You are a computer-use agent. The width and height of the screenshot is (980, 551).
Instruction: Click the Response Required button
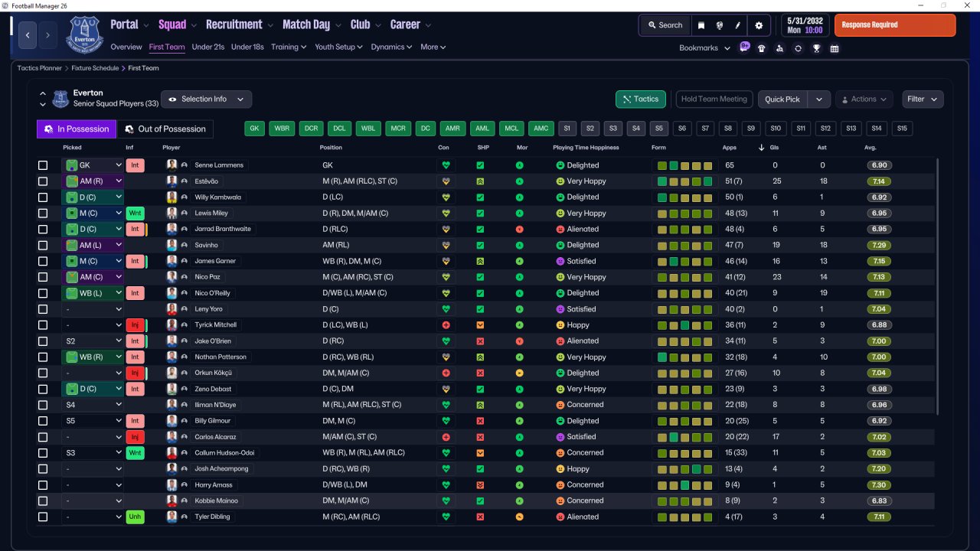(x=894, y=25)
